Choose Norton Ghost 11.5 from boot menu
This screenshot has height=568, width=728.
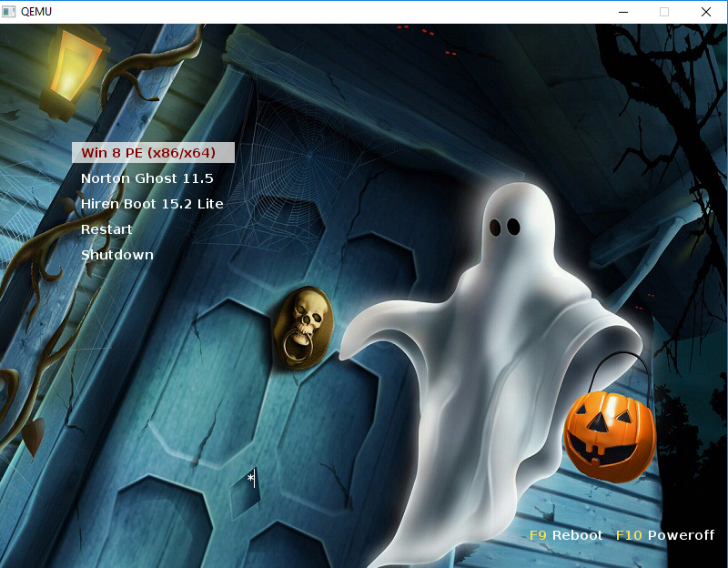pyautogui.click(x=147, y=178)
